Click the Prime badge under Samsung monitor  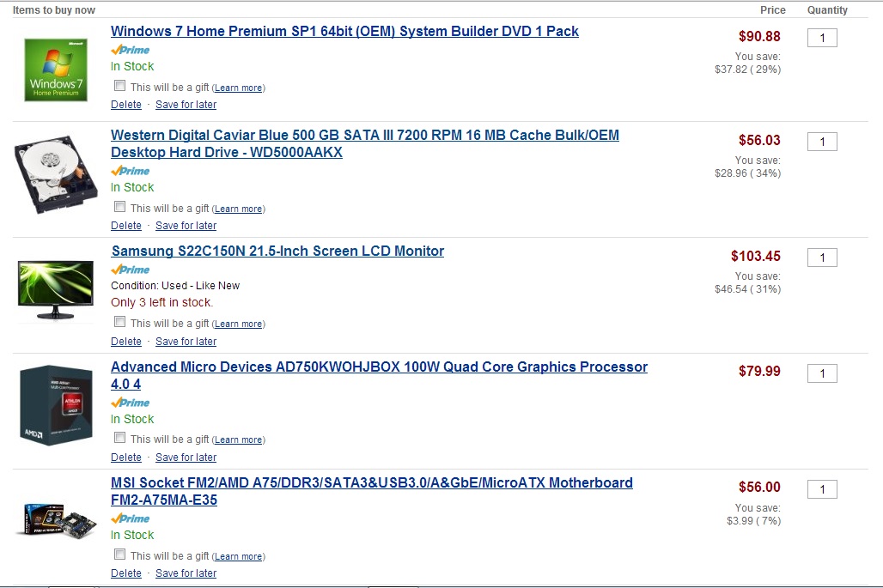coord(131,270)
